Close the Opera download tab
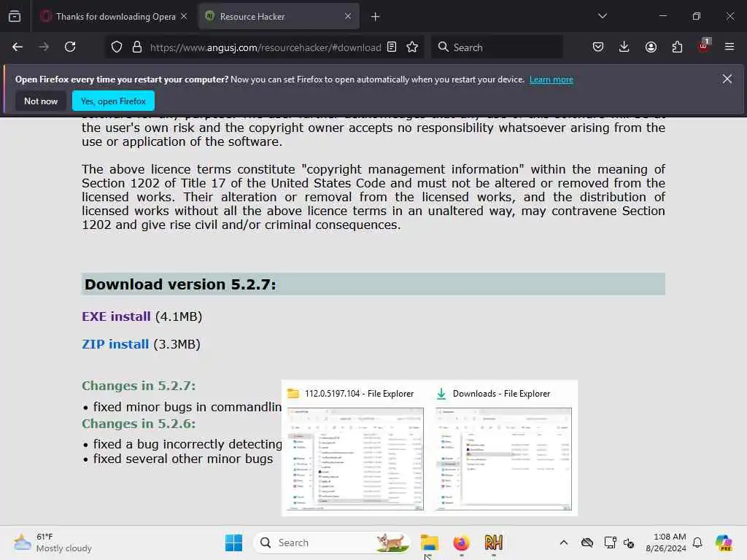 [x=184, y=17]
